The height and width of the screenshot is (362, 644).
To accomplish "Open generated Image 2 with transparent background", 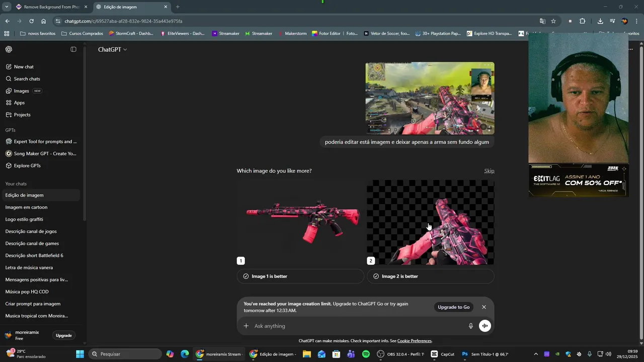I will 431,222.
